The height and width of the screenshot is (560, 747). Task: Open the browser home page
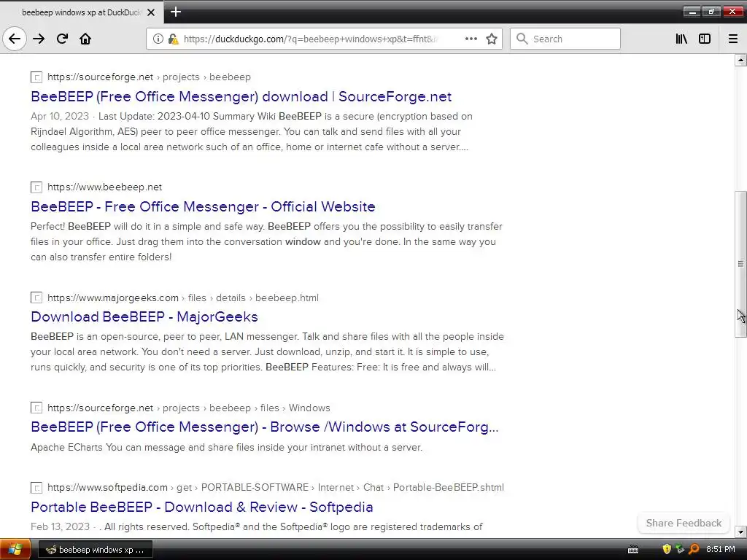(85, 39)
